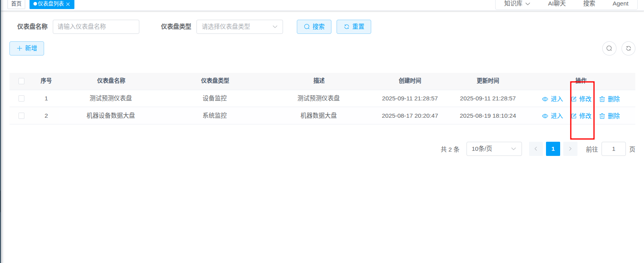Viewport: 644px width, 263px height.
Task: Open the AI聊天 menu item
Action: (557, 4)
